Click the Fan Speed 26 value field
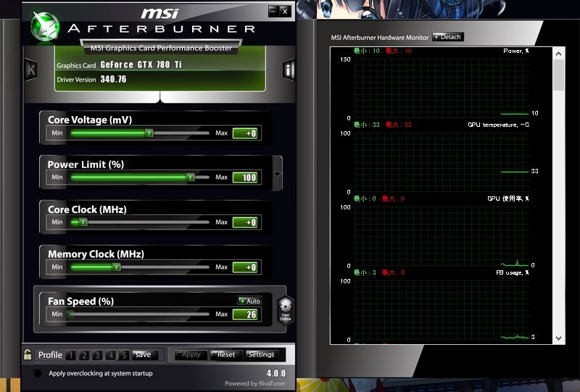 pos(245,314)
